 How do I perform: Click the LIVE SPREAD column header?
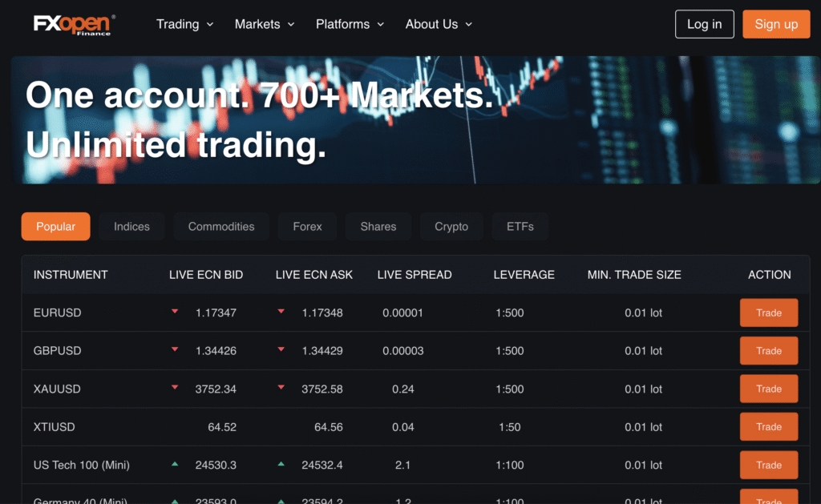[x=415, y=275]
